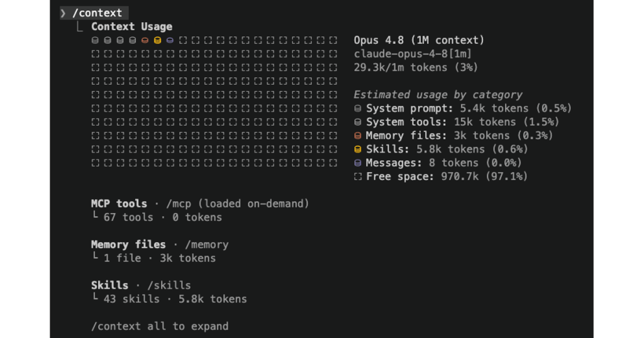
Task: Click the /memory command link
Action: [x=206, y=244]
